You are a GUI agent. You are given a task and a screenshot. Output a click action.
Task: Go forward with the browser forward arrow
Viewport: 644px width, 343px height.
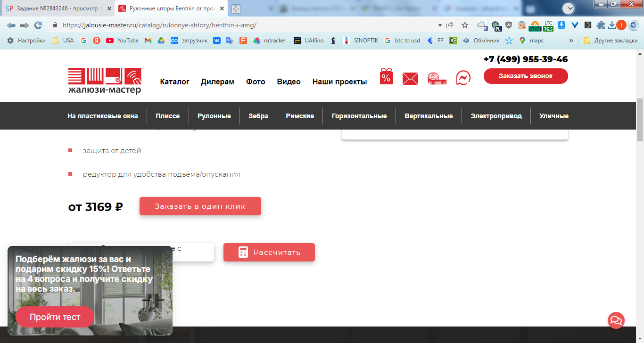coord(25,25)
